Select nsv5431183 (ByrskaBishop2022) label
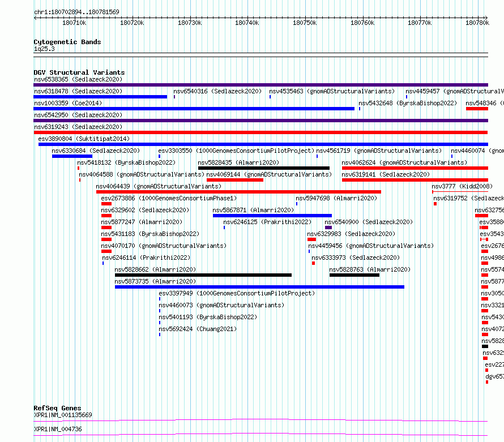Screen dimensions: 504x442 (x=150, y=234)
